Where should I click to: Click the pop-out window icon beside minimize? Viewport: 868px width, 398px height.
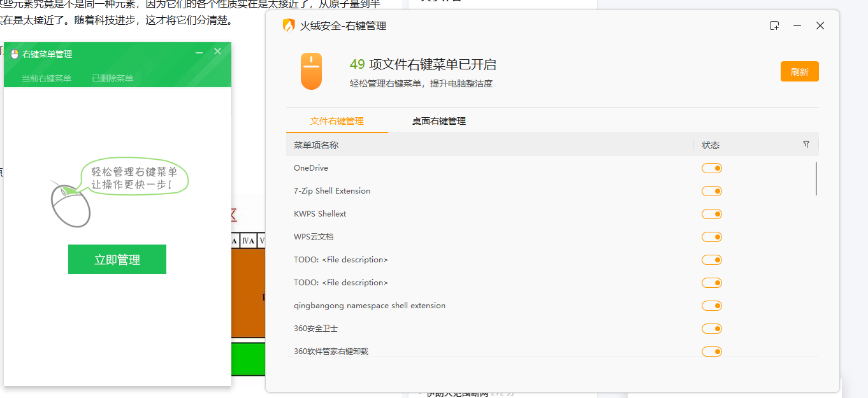coord(774,25)
